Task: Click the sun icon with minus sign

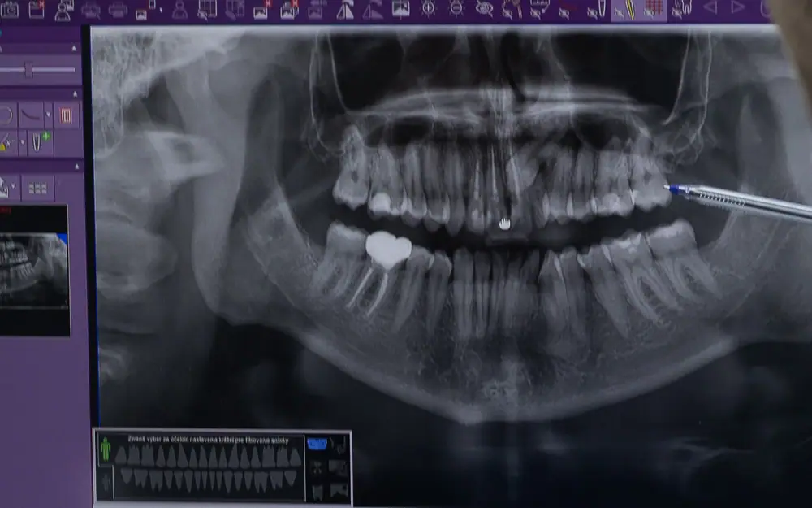Action: click(456, 9)
